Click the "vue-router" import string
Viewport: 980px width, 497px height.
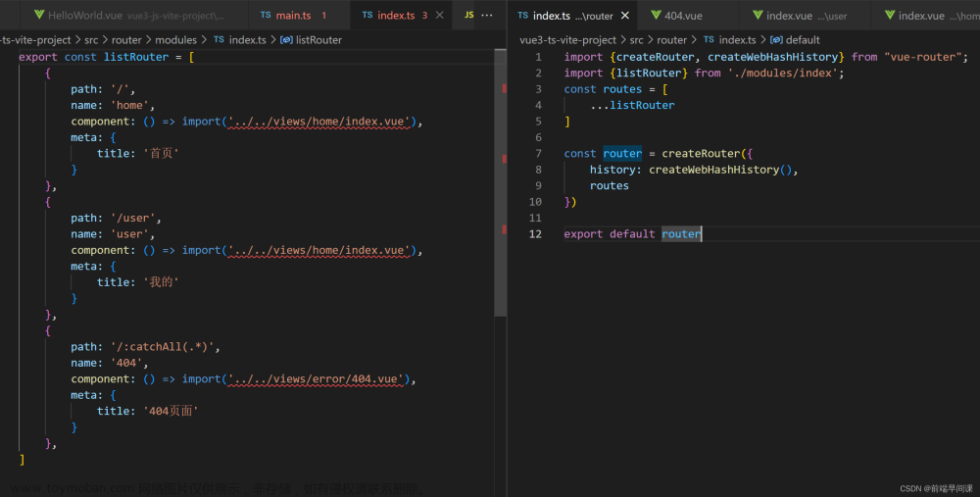coord(922,56)
